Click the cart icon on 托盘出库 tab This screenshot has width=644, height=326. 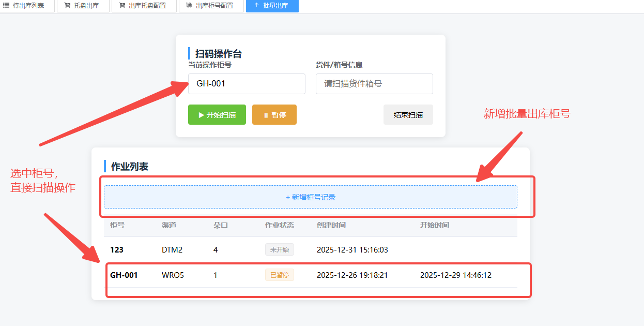(67, 6)
